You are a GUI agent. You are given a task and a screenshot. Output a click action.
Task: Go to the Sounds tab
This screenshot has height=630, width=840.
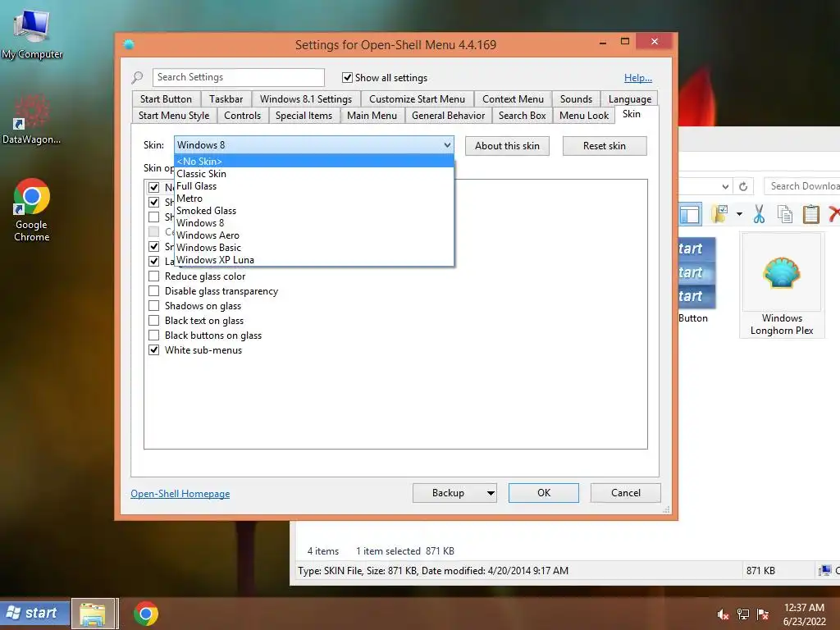point(576,99)
